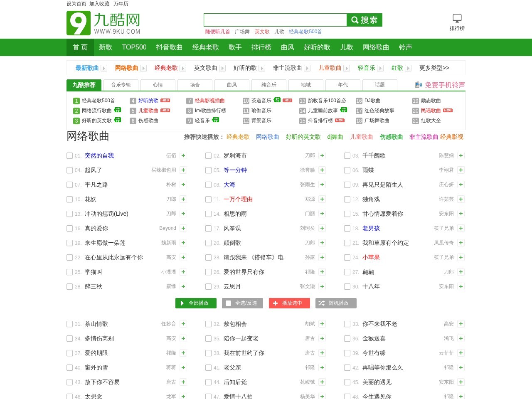Click the arrow next to 儿童歌曲
The height and width of the screenshot is (399, 532).
347,68
